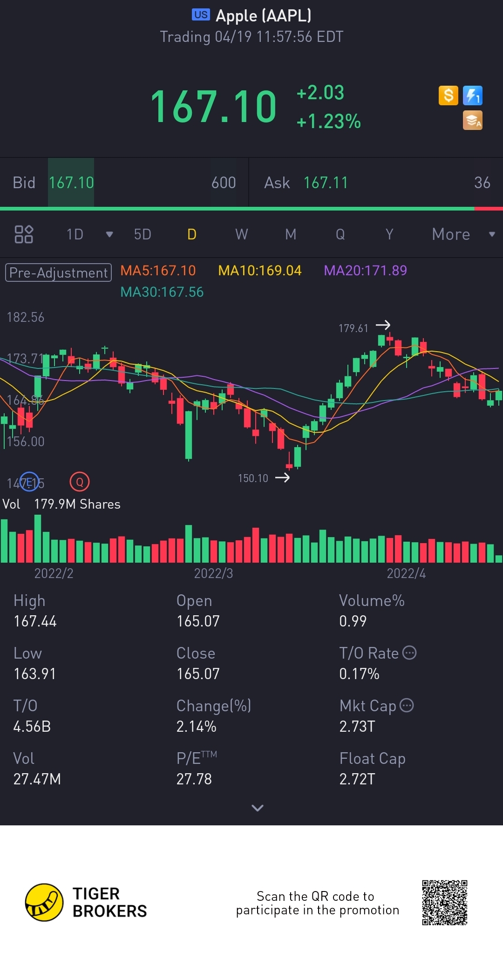Image resolution: width=503 pixels, height=980 pixels.
Task: Tap the current price 167.10
Action: click(x=213, y=107)
